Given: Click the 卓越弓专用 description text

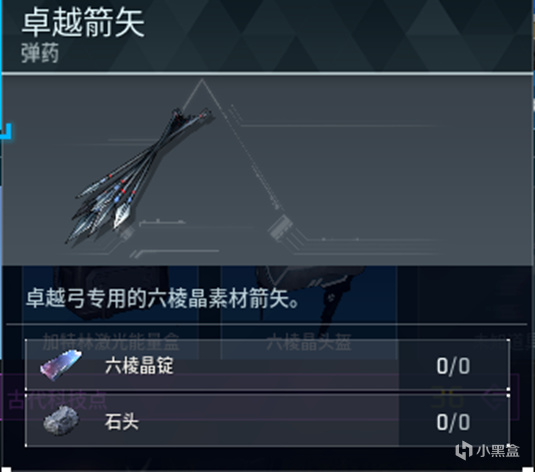Looking at the screenshot, I should click(x=163, y=298).
